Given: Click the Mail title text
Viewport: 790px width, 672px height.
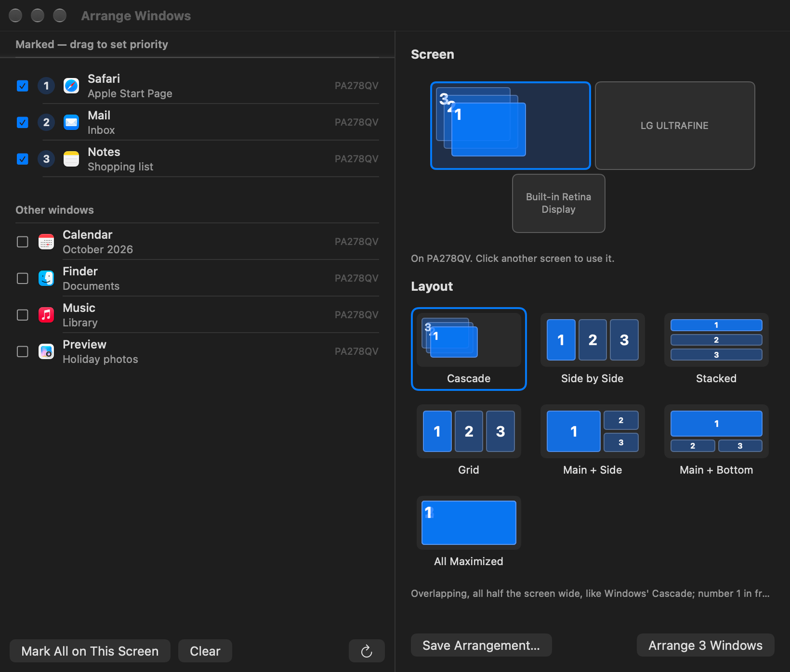Looking at the screenshot, I should coord(99,115).
